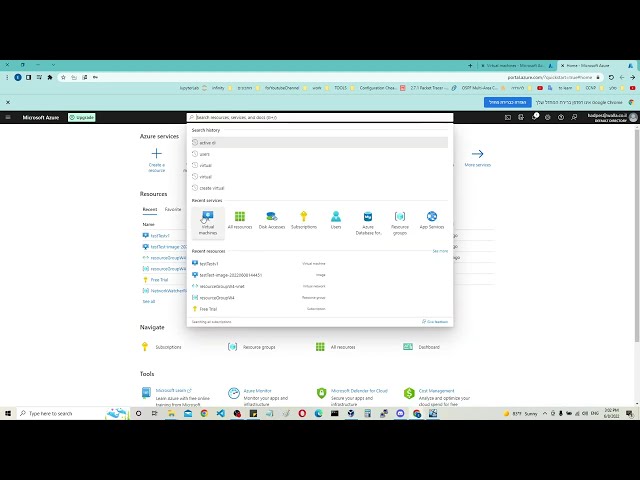The width and height of the screenshot is (640, 480).
Task: Open Resource groups in recent services
Action: click(400, 223)
